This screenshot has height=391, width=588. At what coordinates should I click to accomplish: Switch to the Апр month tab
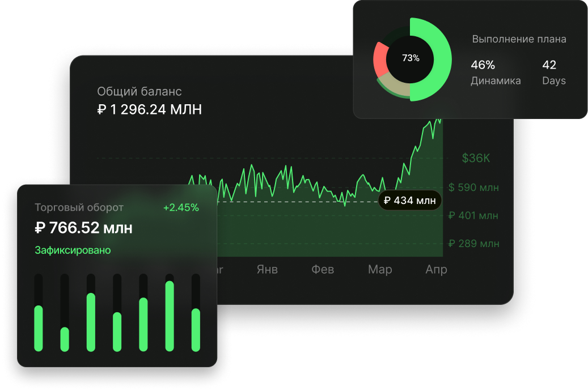(437, 270)
